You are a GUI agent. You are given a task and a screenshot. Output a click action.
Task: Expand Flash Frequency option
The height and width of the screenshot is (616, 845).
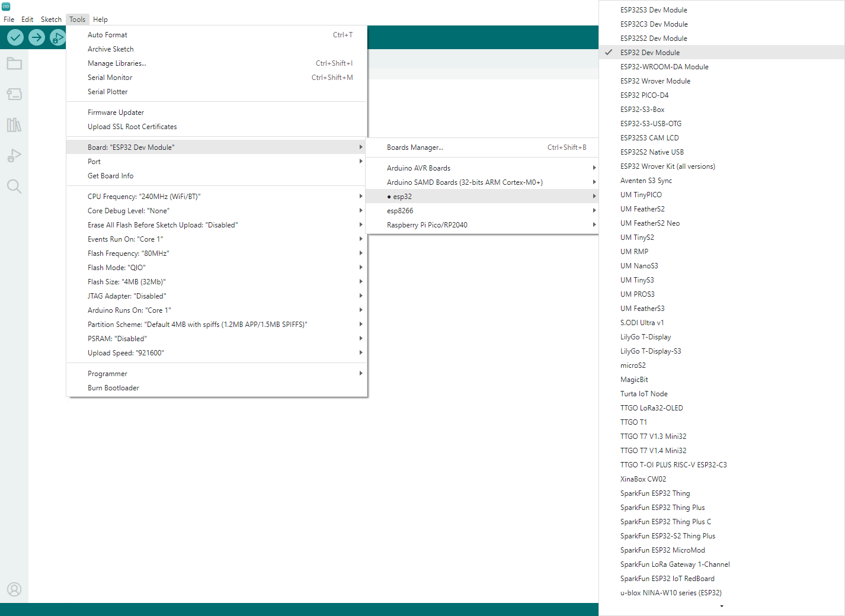[x=217, y=254]
